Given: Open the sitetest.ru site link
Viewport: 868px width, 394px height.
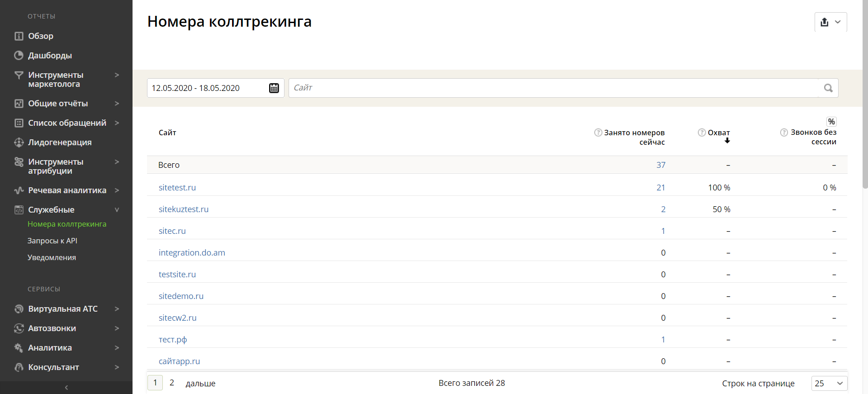Looking at the screenshot, I should tap(177, 187).
